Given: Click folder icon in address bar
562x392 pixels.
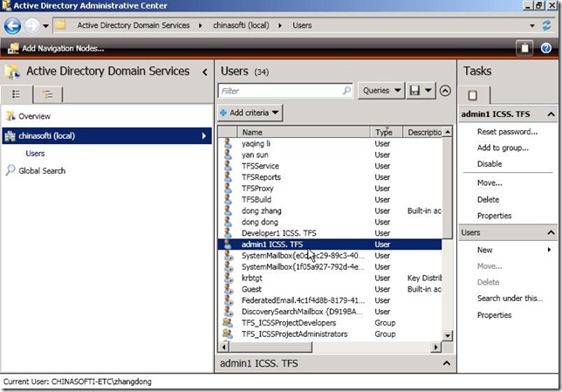Looking at the screenshot, I should [x=60, y=24].
